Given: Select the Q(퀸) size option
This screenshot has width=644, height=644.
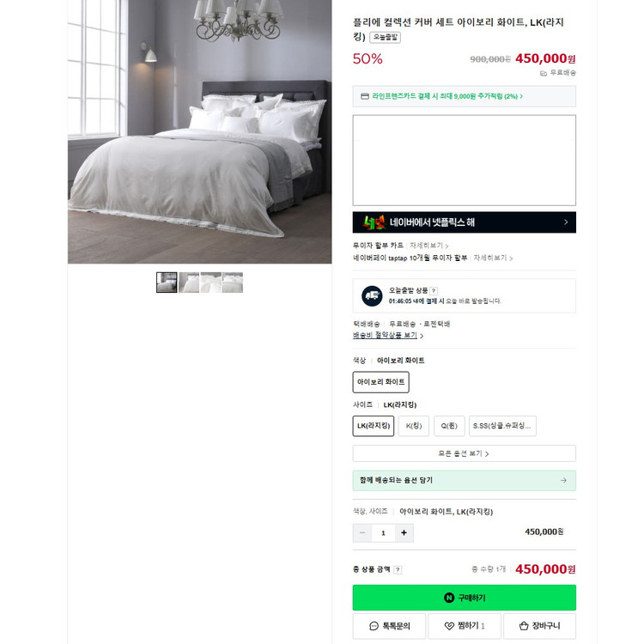Looking at the screenshot, I should coord(449,426).
